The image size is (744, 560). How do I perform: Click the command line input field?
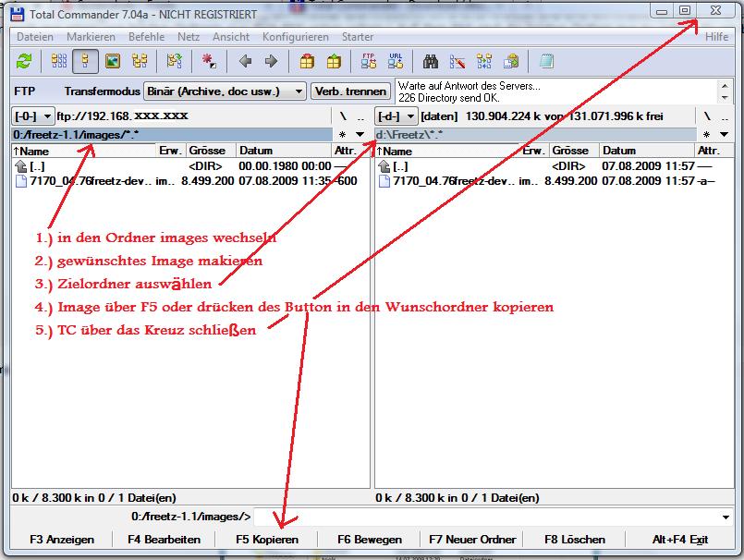(490, 517)
